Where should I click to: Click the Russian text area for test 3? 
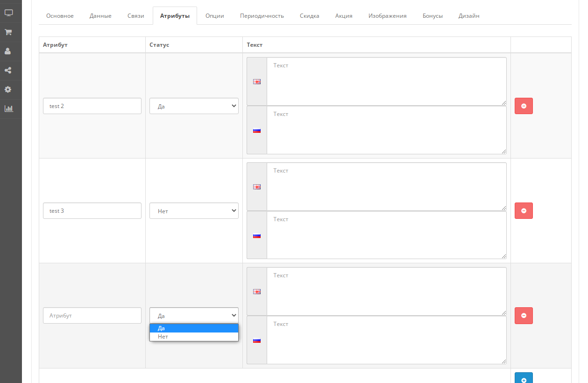386,235
